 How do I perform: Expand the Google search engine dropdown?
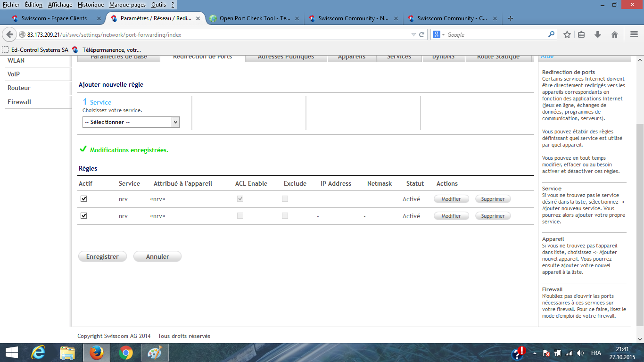[439, 35]
